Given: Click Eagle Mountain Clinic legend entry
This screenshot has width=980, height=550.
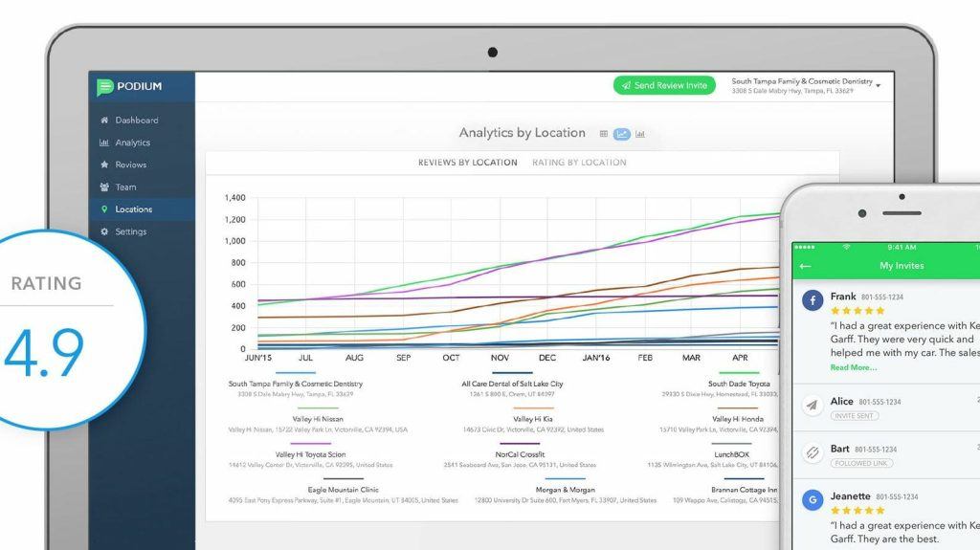Looking at the screenshot, I should (344, 490).
